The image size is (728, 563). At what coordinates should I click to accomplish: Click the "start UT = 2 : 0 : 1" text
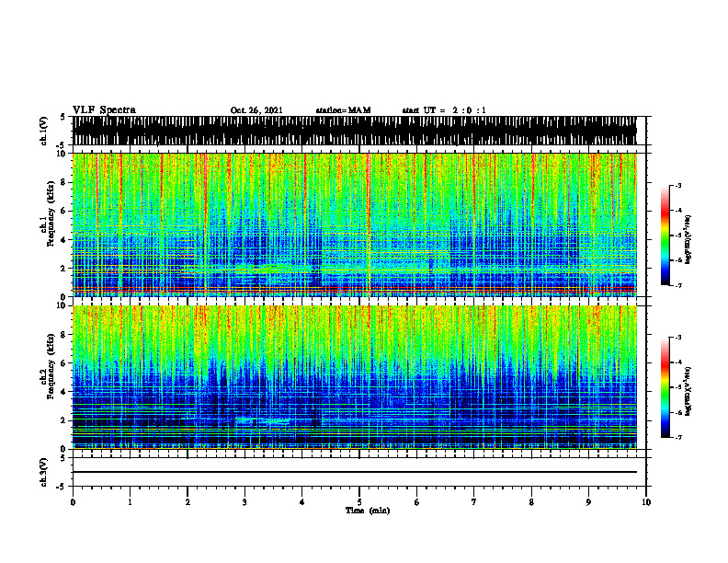coord(444,110)
